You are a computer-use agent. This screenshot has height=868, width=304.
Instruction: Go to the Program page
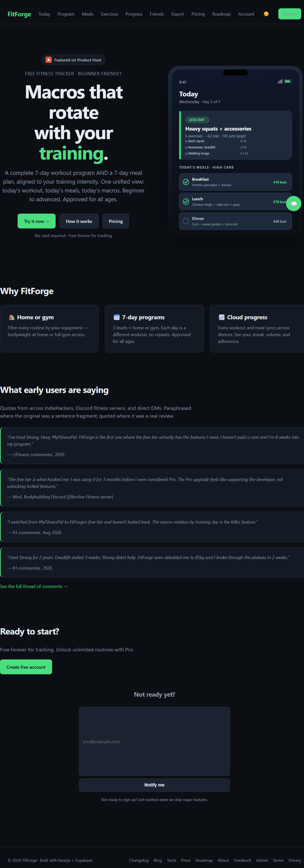[66, 14]
